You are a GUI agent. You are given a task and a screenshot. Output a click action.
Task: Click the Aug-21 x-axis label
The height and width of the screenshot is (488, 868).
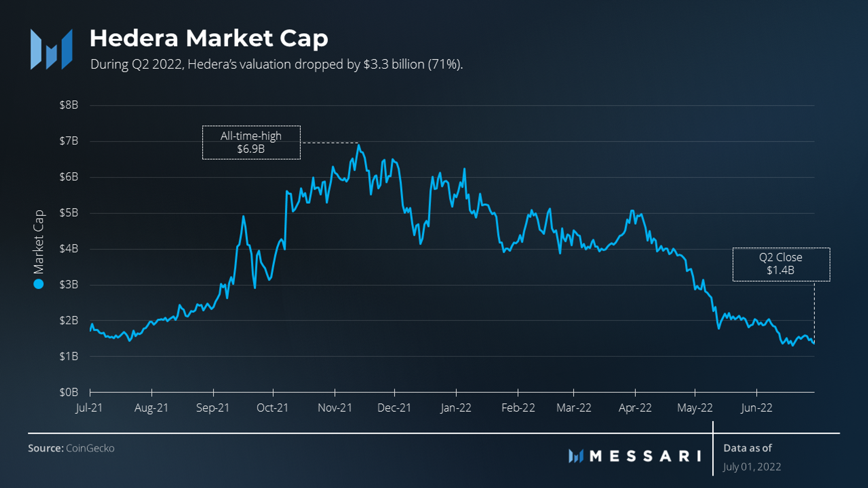coord(152,408)
